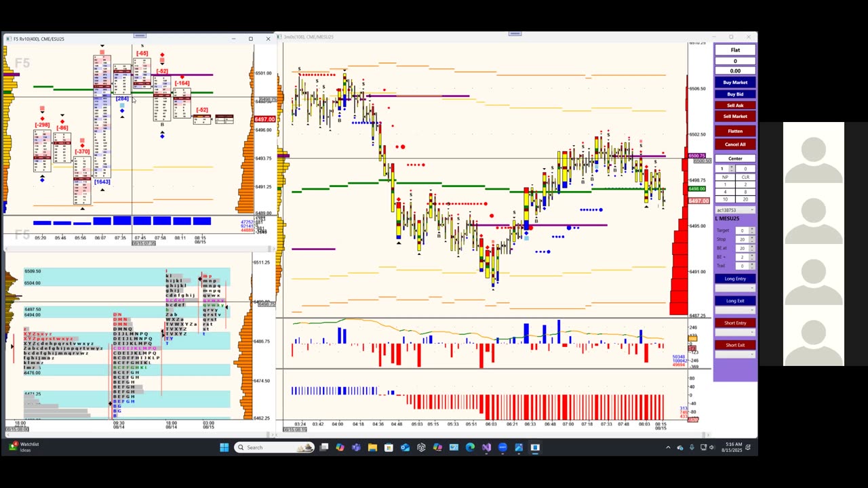This screenshot has width=868, height=488.
Task: Click the Stop value stepper
Action: pyautogui.click(x=745, y=239)
